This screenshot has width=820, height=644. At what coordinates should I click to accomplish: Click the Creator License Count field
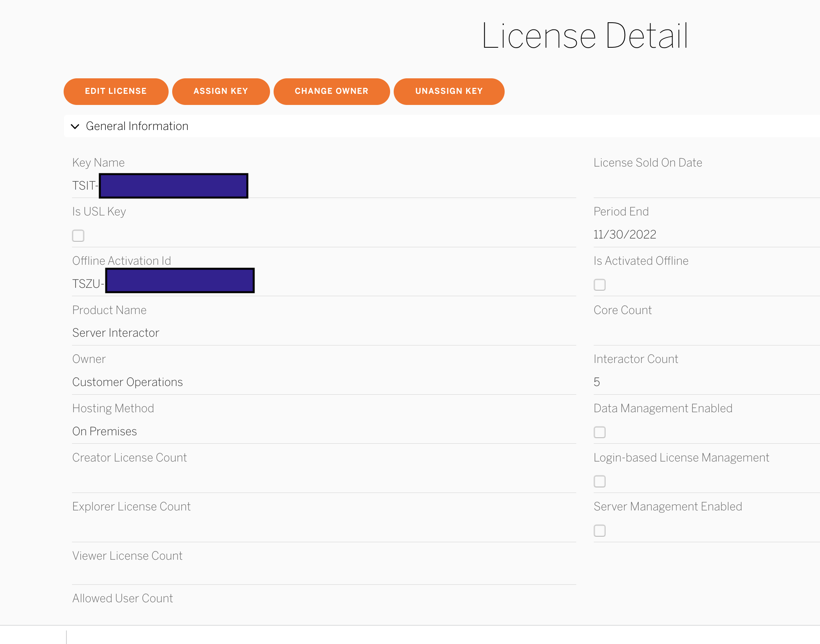[129, 458]
